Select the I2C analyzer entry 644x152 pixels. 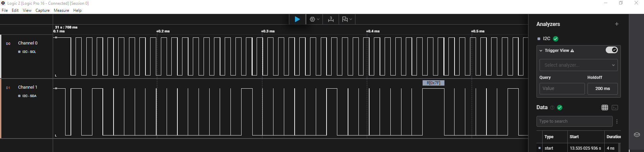[547, 38]
